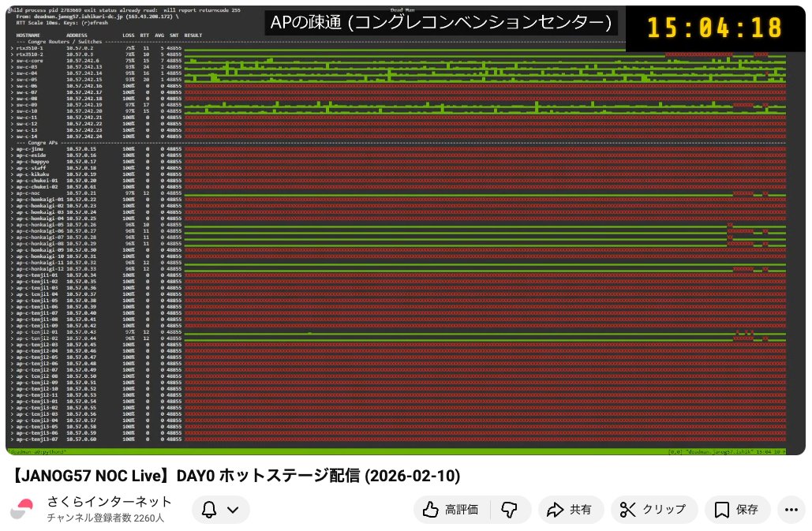Click address 10.57.242.13
Image resolution: width=812 pixels, height=531 pixels.
click(x=84, y=67)
